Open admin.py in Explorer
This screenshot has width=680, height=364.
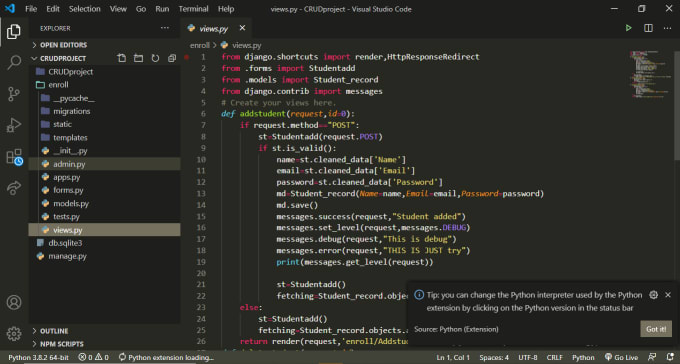tap(105, 164)
